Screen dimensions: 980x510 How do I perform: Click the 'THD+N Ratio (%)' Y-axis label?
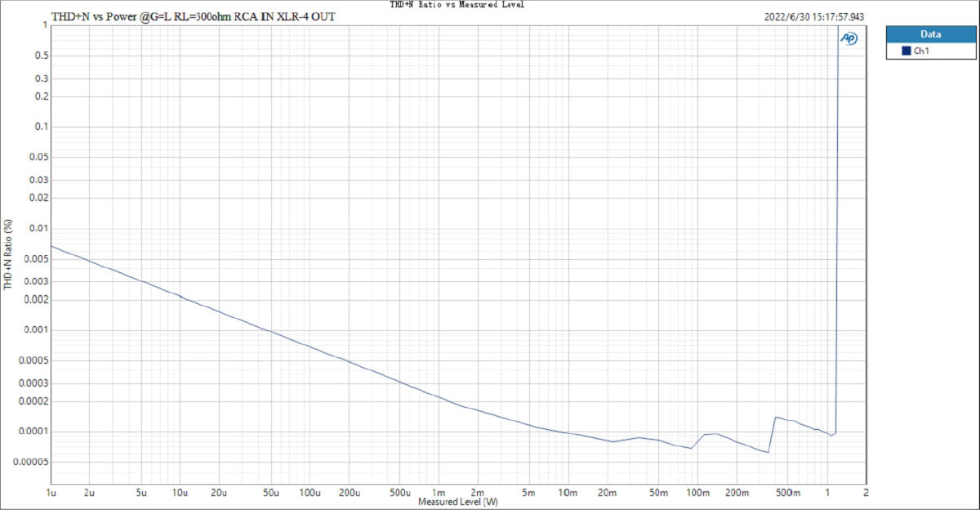coord(9,254)
